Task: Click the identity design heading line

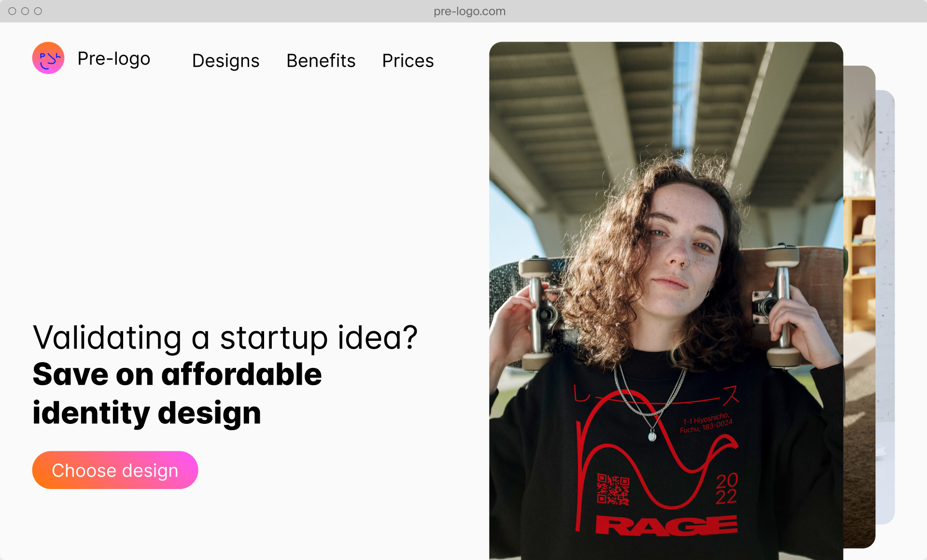Action: point(147,413)
